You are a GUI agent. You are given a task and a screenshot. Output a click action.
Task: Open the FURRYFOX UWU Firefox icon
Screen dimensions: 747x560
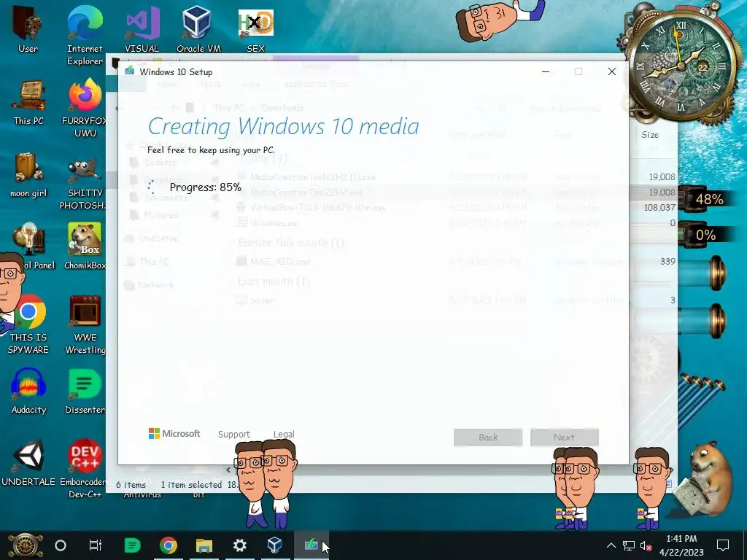[85, 108]
